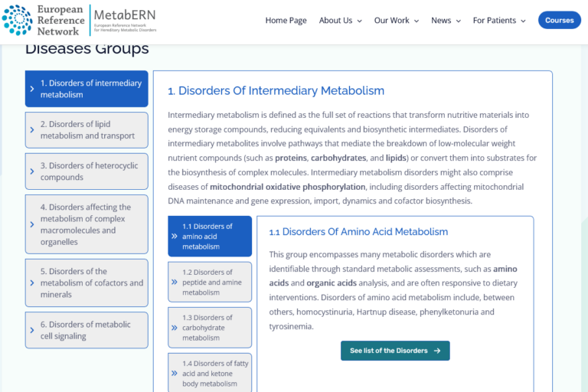This screenshot has height=392, width=588.
Task: Click the double-chevron icon beside 1.4 Disorders
Action: [x=175, y=374]
